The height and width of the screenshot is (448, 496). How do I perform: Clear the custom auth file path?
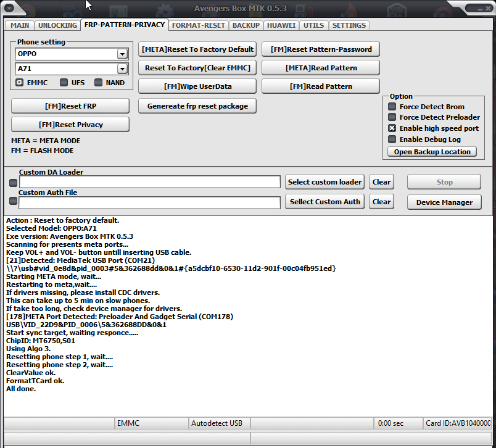point(381,202)
